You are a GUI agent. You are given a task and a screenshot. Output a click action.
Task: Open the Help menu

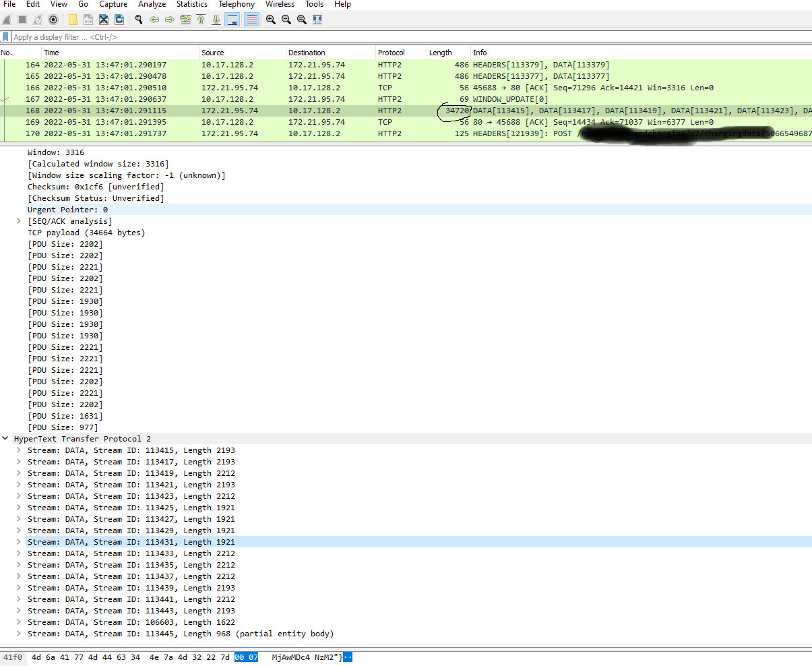click(342, 4)
